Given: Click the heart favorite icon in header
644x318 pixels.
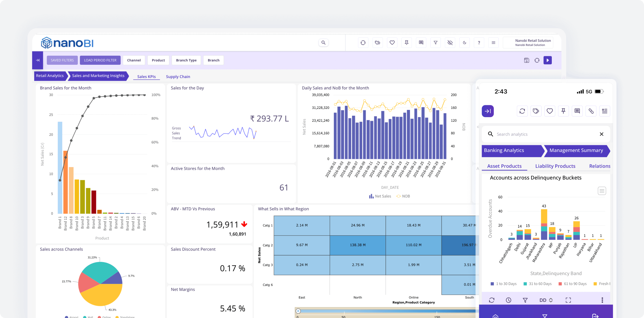Looking at the screenshot, I should click(392, 43).
